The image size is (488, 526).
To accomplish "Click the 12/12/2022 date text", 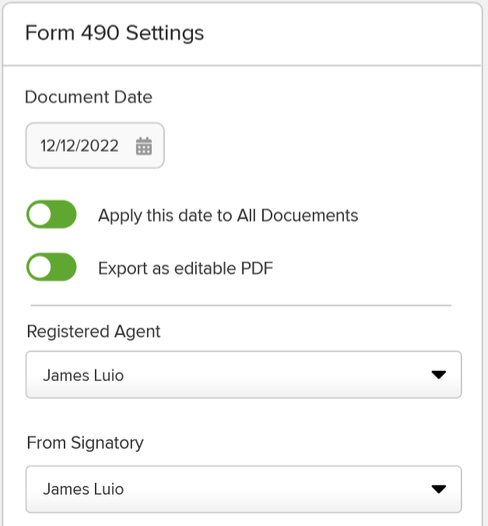I will (79, 146).
